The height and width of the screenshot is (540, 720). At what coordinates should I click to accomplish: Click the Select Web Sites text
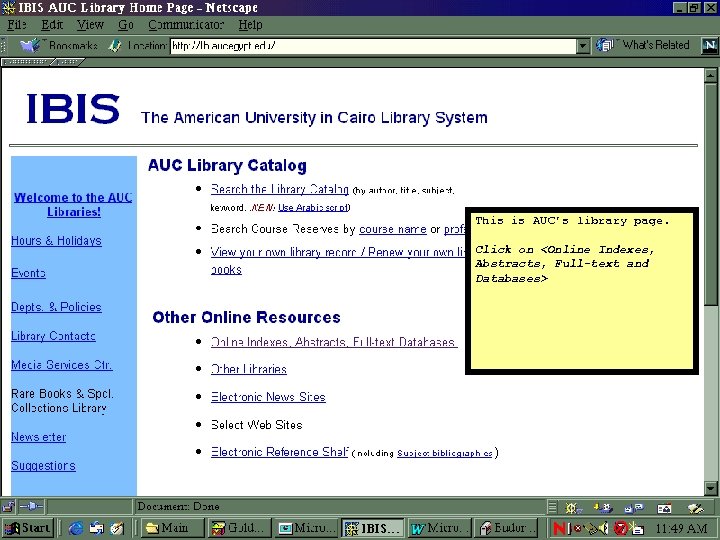(256, 425)
